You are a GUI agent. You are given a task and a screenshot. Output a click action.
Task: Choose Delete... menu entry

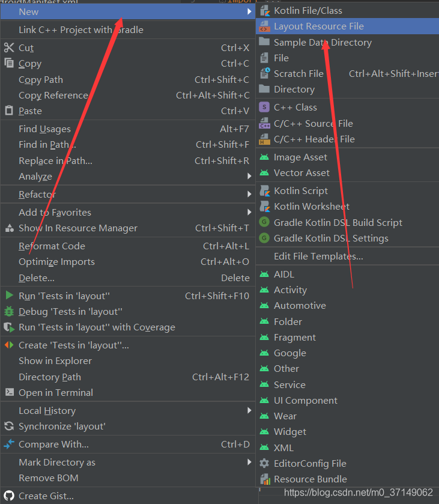coord(128,278)
